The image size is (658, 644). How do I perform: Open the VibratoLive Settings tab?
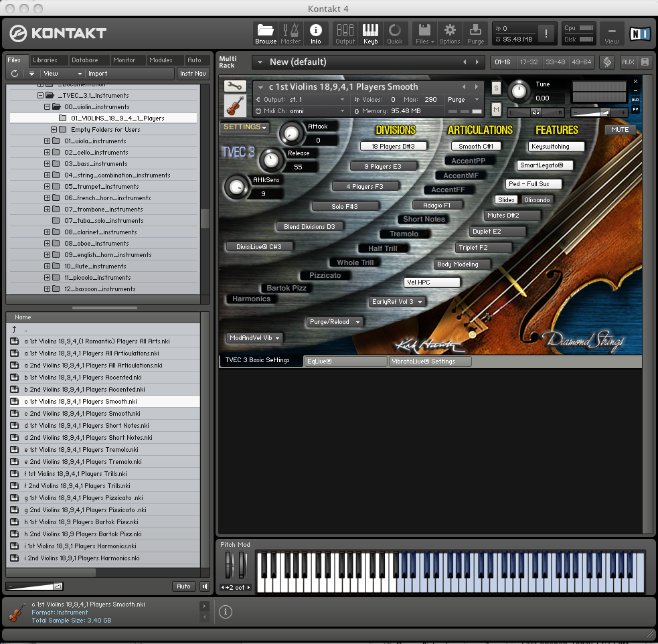[430, 361]
